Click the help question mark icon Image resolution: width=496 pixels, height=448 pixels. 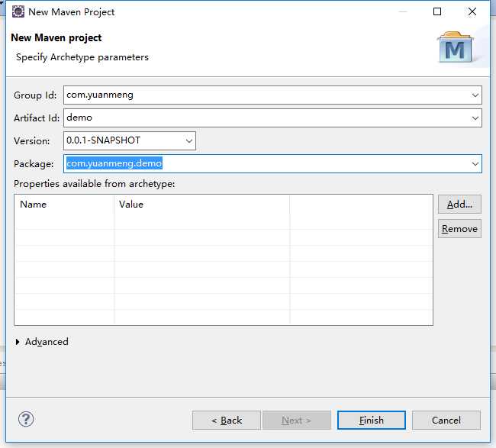pyautogui.click(x=26, y=419)
